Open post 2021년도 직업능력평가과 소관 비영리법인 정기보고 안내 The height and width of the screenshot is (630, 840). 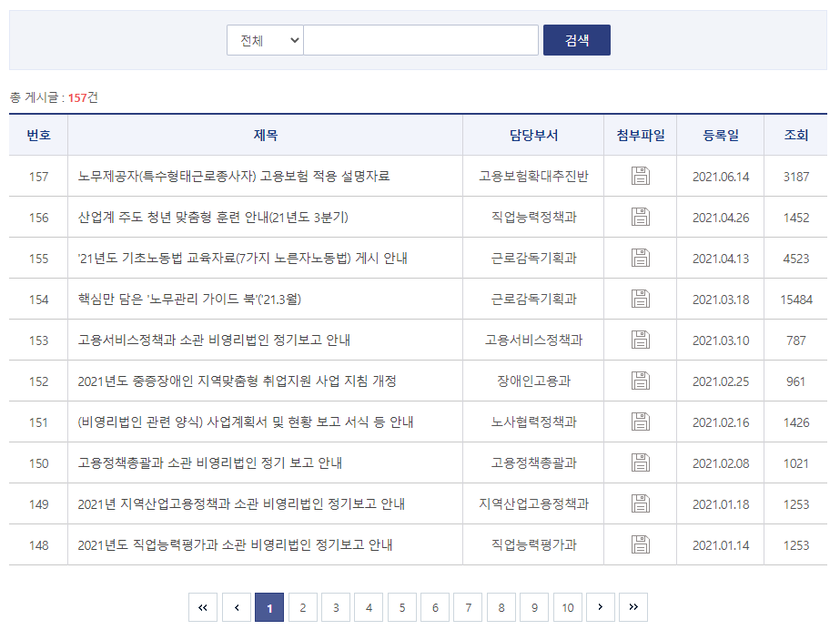235,545
